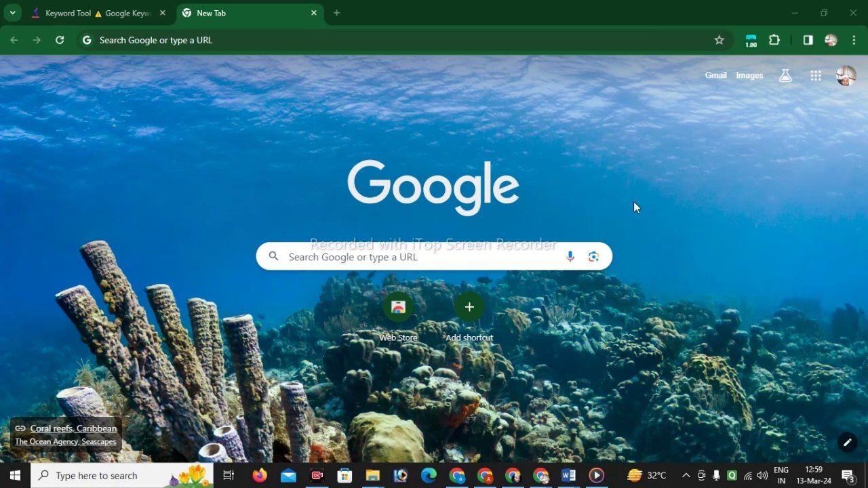Screen dimensions: 868x488
Task: Click the Add shortcut button
Action: [469, 316]
